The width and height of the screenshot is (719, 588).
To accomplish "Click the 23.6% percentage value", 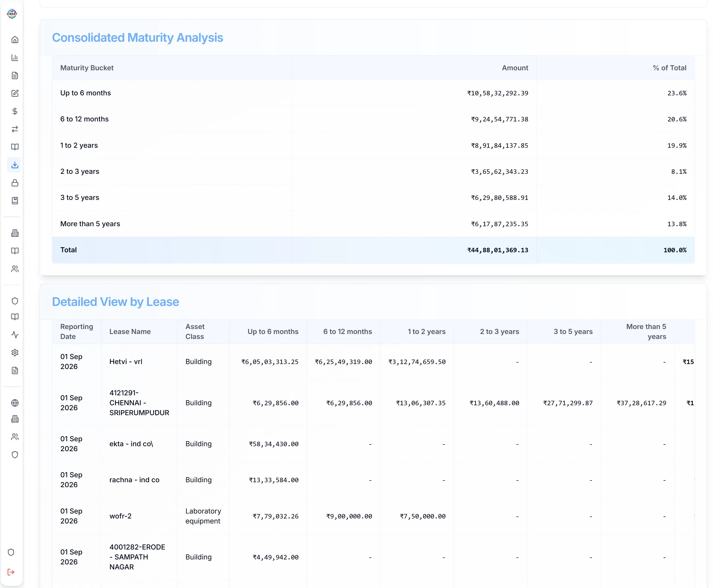I will pos(677,93).
